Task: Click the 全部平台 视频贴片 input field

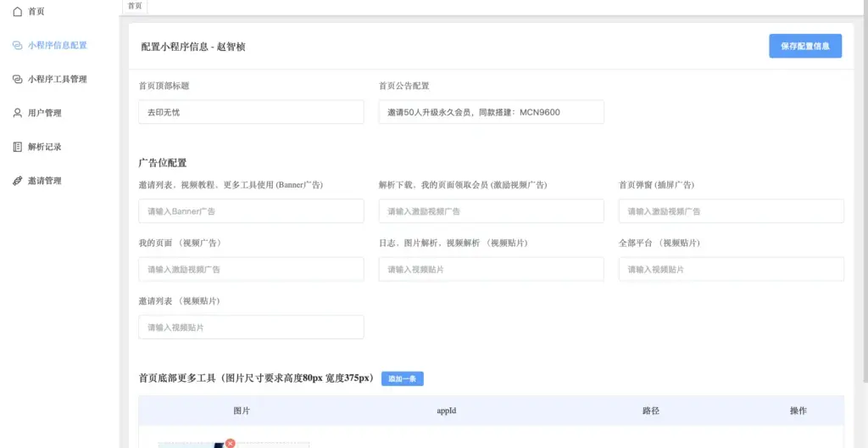Action: point(732,270)
